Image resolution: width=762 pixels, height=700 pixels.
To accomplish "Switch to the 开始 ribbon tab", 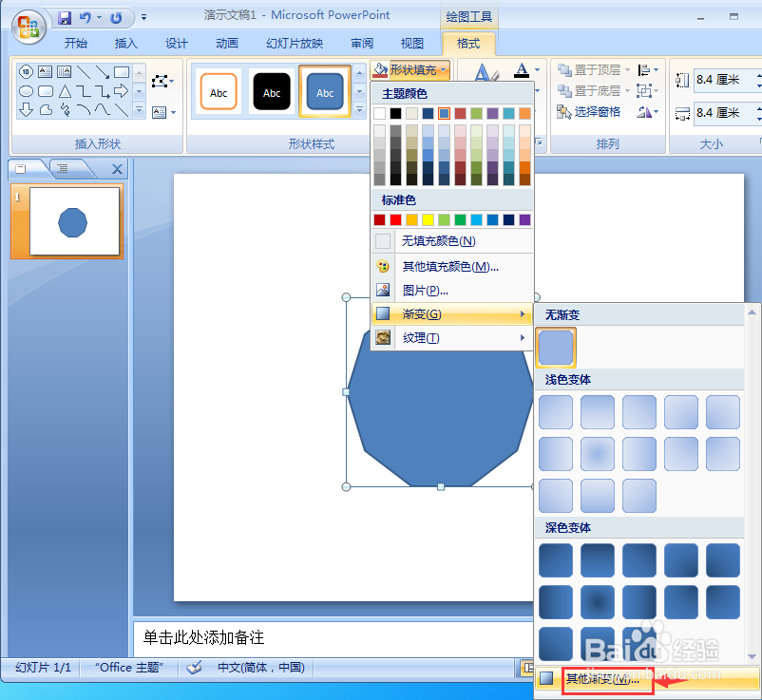I will 76,44.
